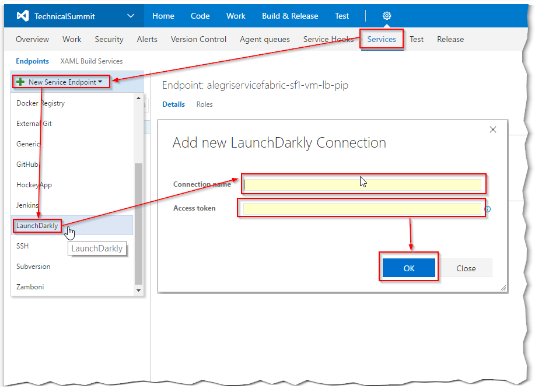Image resolution: width=535 pixels, height=392 pixels.
Task: Close the LaunchDarkly dialog with X
Action: tap(493, 129)
